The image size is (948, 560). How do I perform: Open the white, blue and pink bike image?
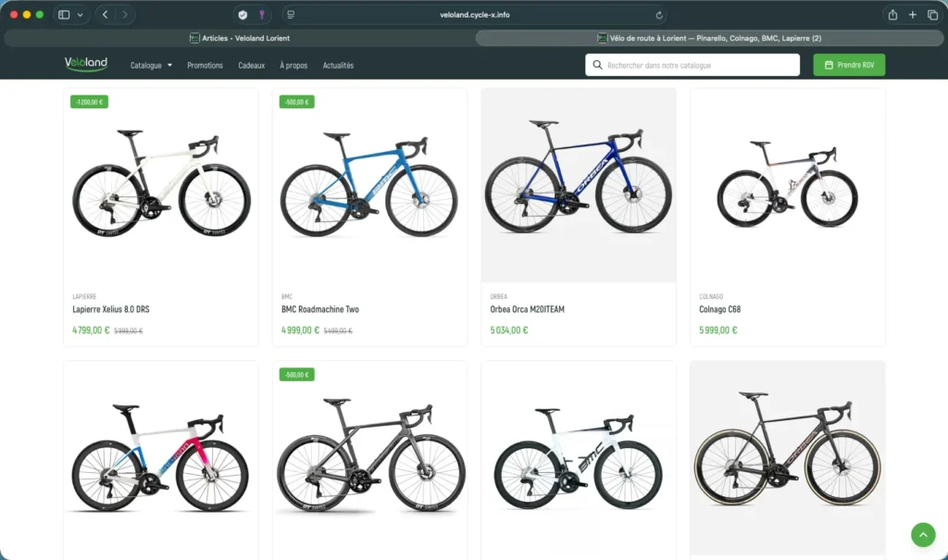point(161,458)
